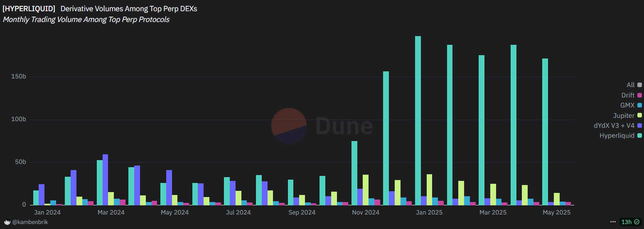The height and width of the screenshot is (229, 644).
Task: Select the purple dYdX bar at Jan 2024
Action: click(42, 195)
